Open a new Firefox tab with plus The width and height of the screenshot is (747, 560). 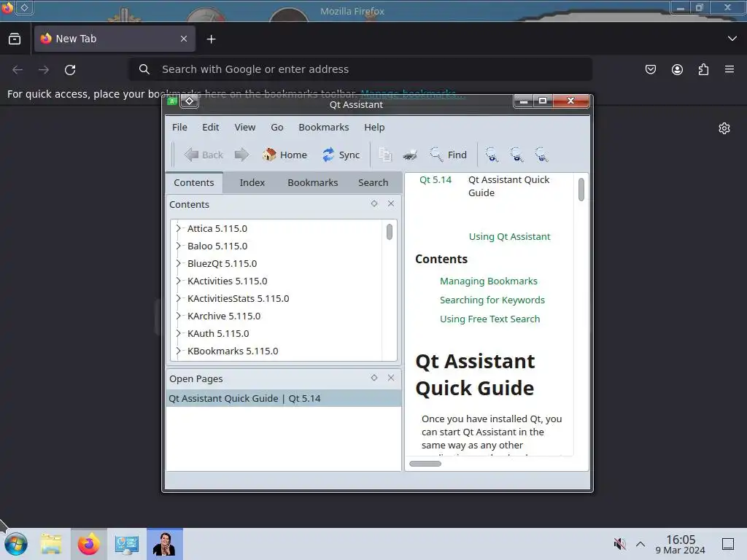click(211, 39)
